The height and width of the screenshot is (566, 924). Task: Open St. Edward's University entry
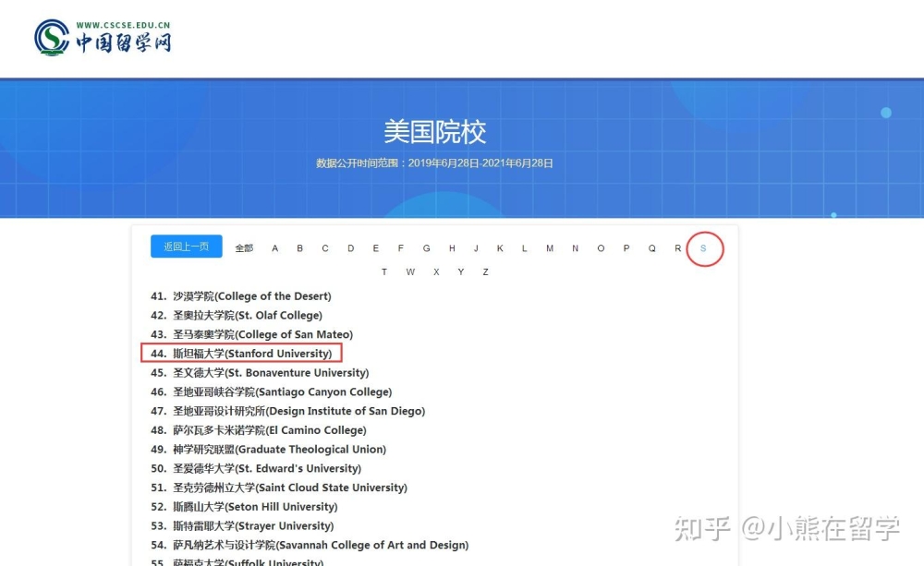coord(256,468)
